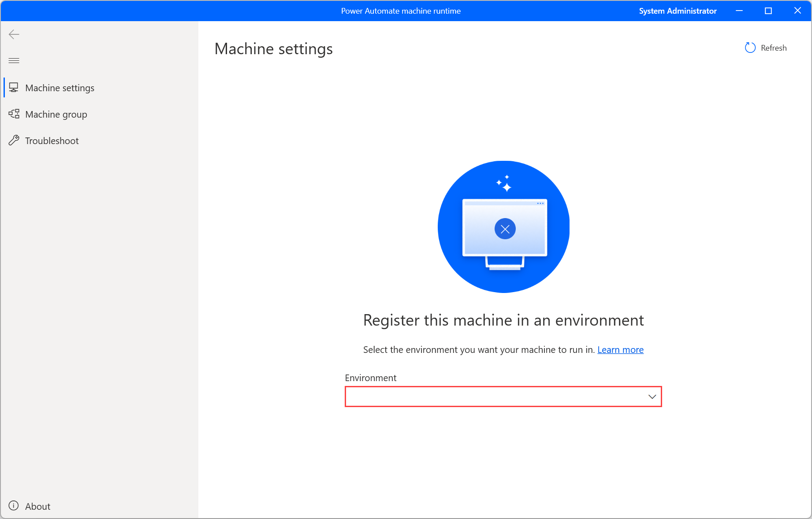812x519 pixels.
Task: Select Machine settings navigation entry
Action: point(60,87)
